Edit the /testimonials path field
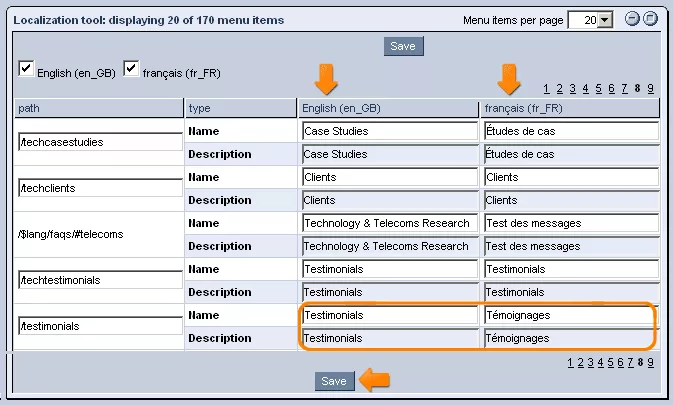The width and height of the screenshot is (673, 405). 100,326
